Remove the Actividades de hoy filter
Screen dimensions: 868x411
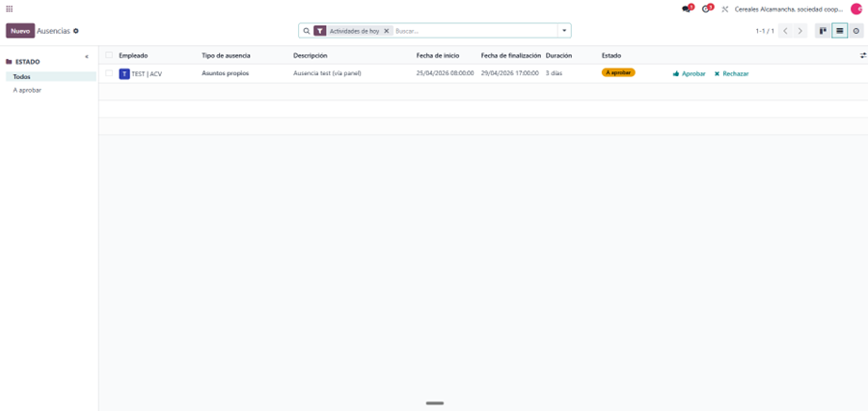coord(387,31)
